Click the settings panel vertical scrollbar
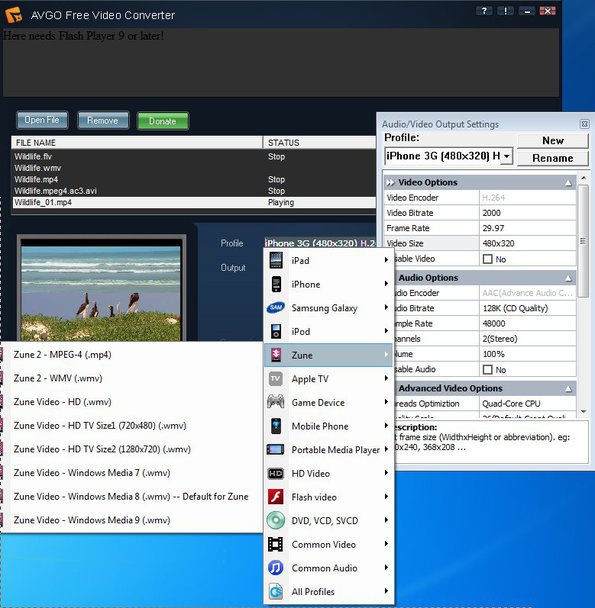The width and height of the screenshot is (595, 608). point(583,241)
